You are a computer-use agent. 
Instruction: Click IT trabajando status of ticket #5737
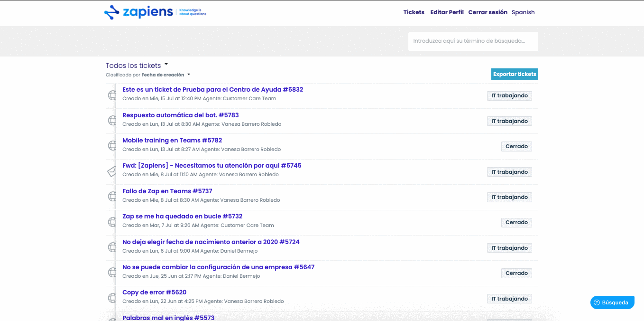509,197
